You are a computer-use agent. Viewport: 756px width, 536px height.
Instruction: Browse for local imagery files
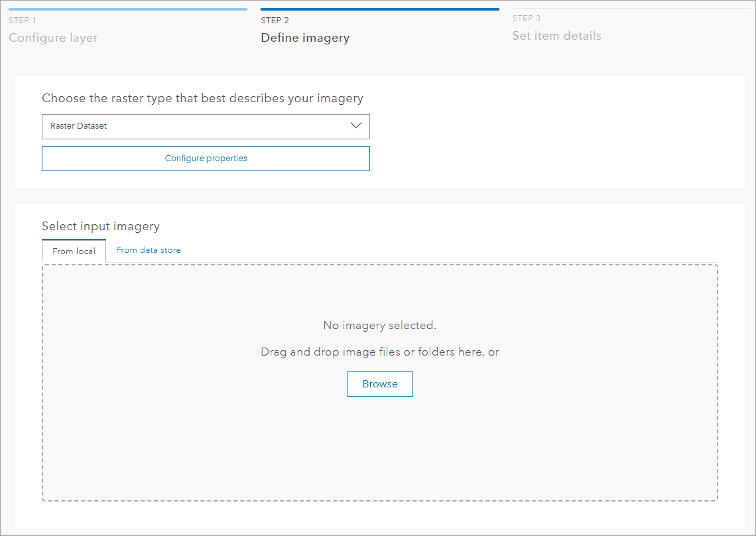click(379, 383)
